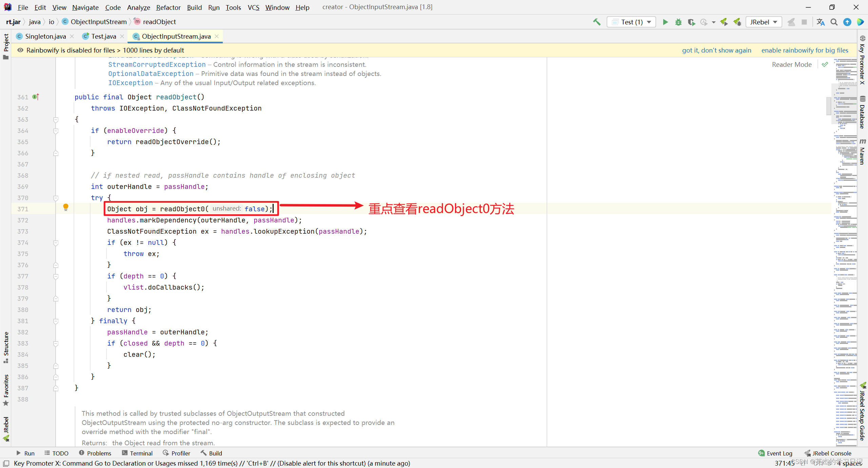Start debugging with the green bug icon
868x468 pixels.
point(678,22)
